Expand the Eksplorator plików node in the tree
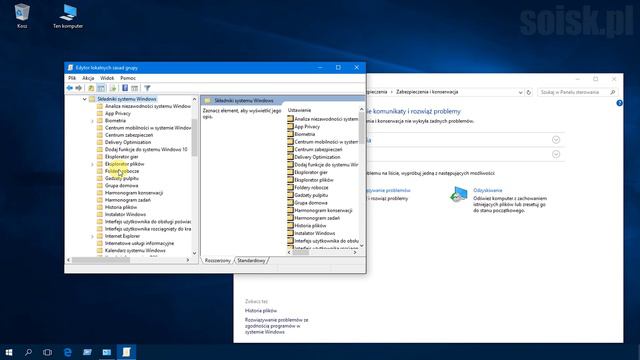This screenshot has height=360, width=640. coord(92,164)
